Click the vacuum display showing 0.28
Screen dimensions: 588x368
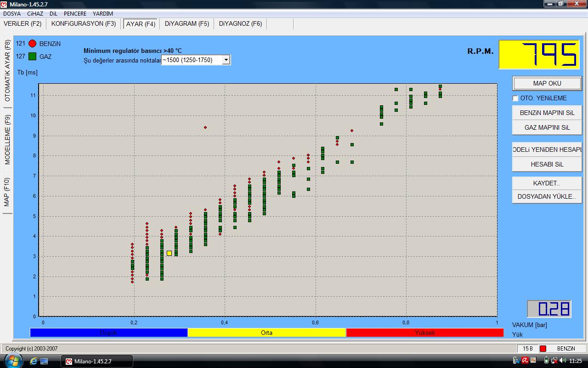[549, 309]
